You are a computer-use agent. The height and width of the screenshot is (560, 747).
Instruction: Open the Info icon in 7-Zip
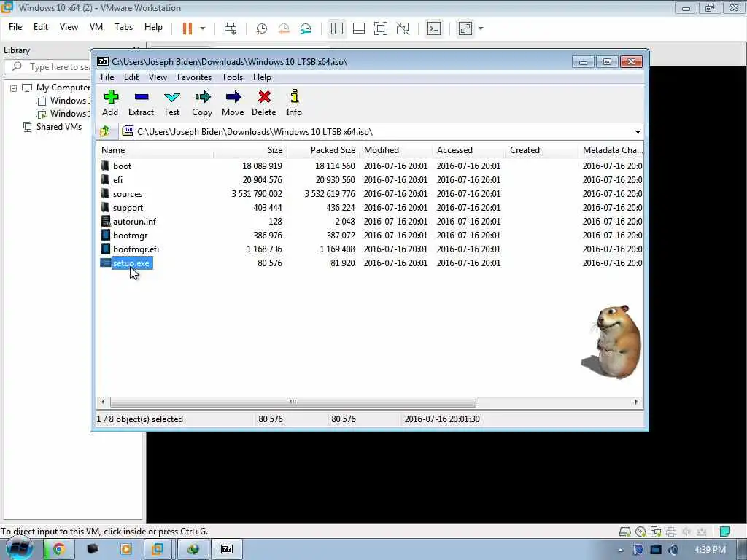tap(295, 103)
